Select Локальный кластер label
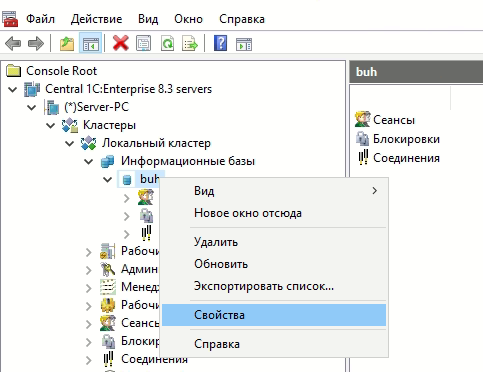 coord(156,143)
